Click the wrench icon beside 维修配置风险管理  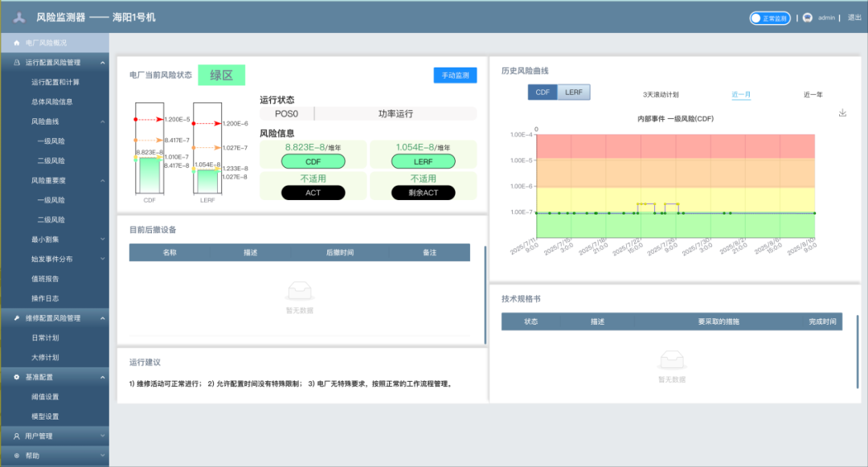[17, 318]
